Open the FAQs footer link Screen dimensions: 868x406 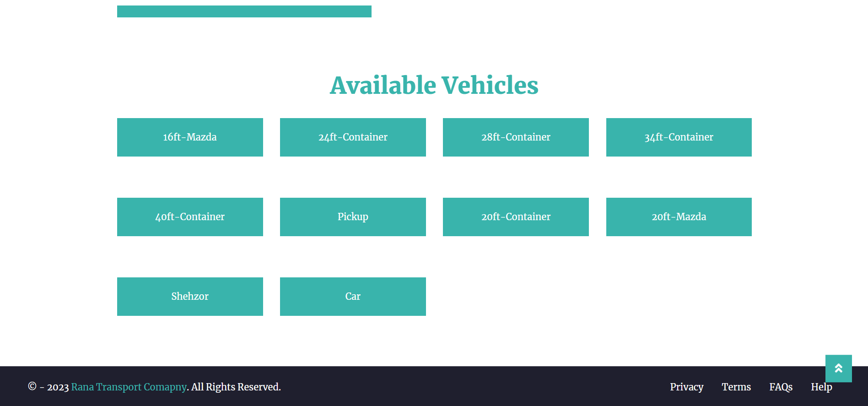[781, 387]
